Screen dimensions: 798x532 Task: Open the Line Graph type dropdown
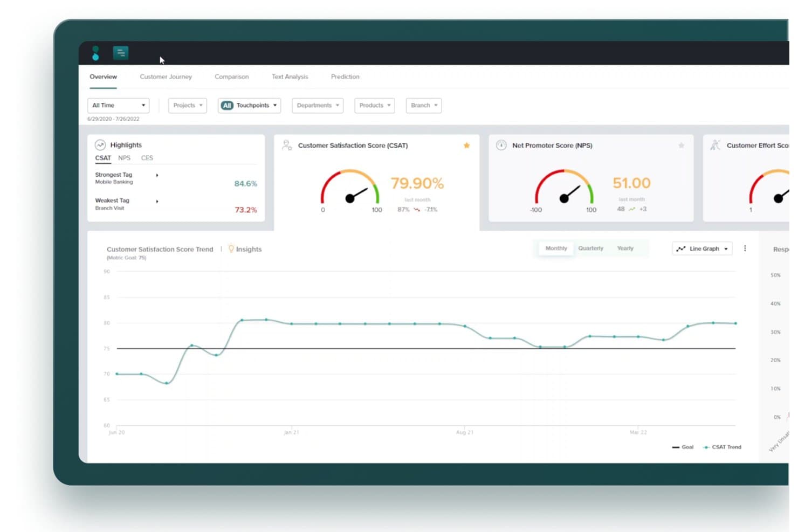pos(702,248)
